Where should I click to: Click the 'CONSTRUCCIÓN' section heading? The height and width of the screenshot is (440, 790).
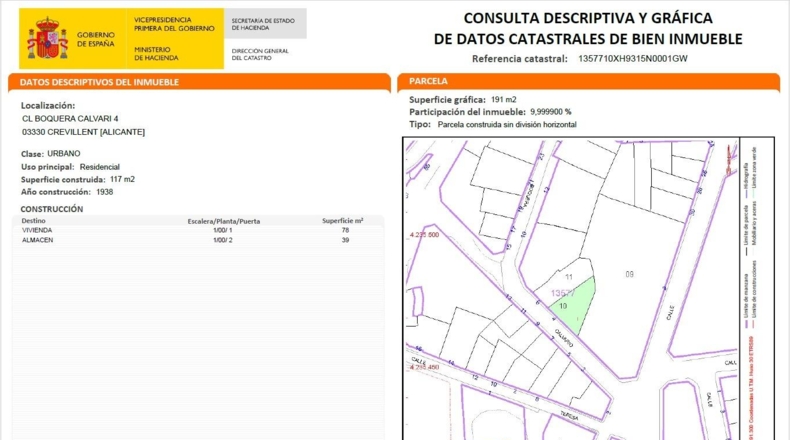(x=51, y=209)
